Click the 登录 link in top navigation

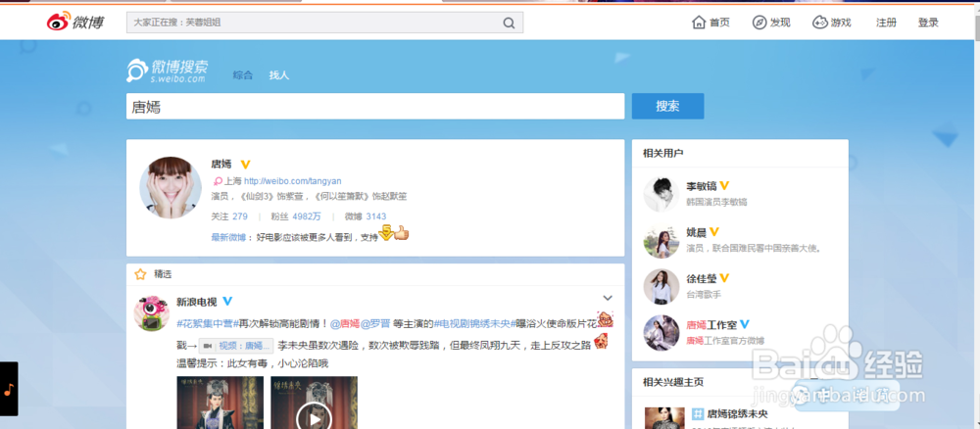[x=928, y=23]
